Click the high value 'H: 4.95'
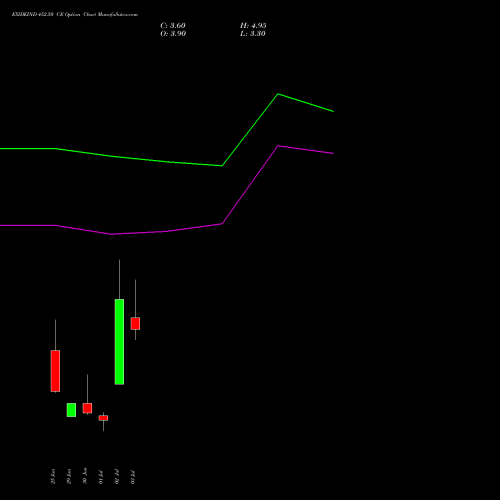 click(x=253, y=26)
